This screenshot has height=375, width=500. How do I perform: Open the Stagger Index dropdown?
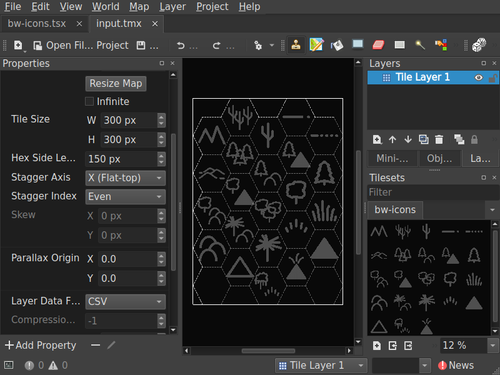click(125, 197)
